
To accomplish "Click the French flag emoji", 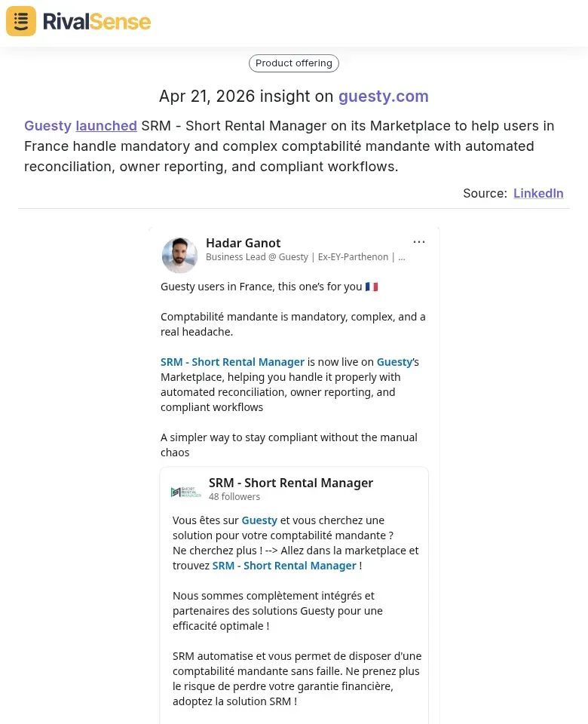I will (x=372, y=287).
